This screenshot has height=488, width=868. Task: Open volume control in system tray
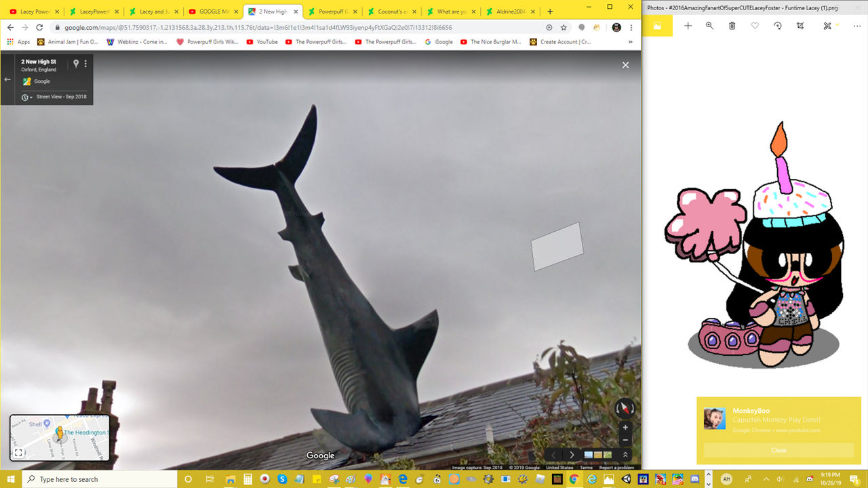780,479
